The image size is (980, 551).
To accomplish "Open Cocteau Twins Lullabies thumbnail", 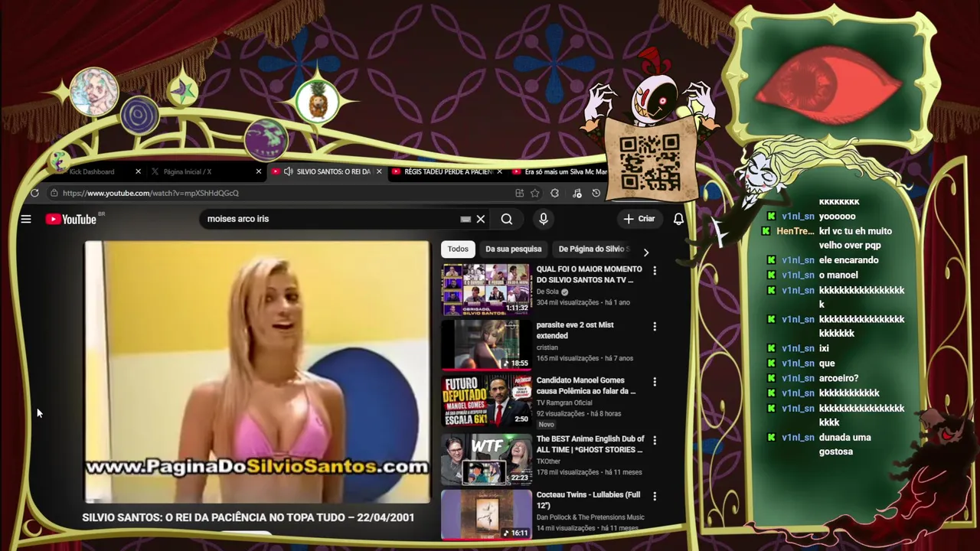I will click(486, 514).
